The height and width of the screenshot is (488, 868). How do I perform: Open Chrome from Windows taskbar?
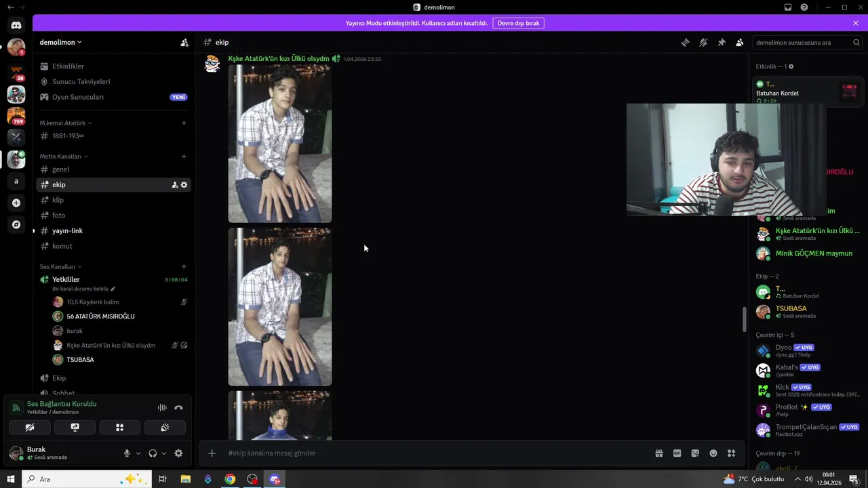click(x=230, y=479)
